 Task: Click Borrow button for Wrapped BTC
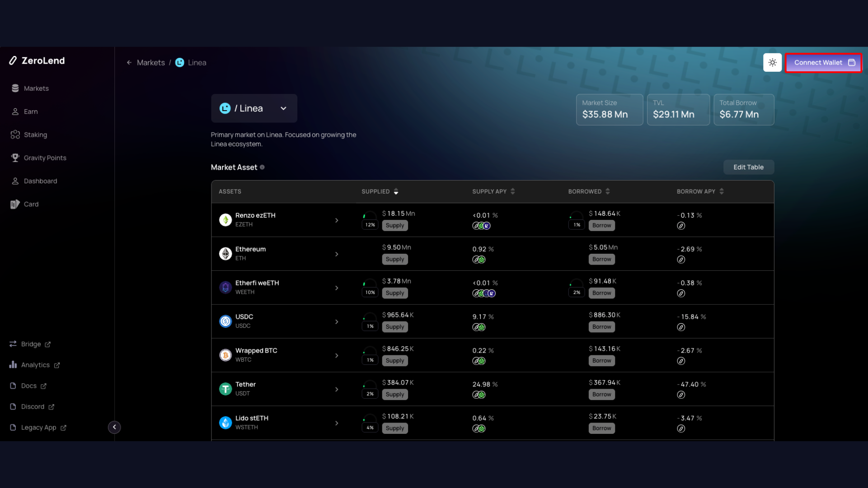point(601,360)
